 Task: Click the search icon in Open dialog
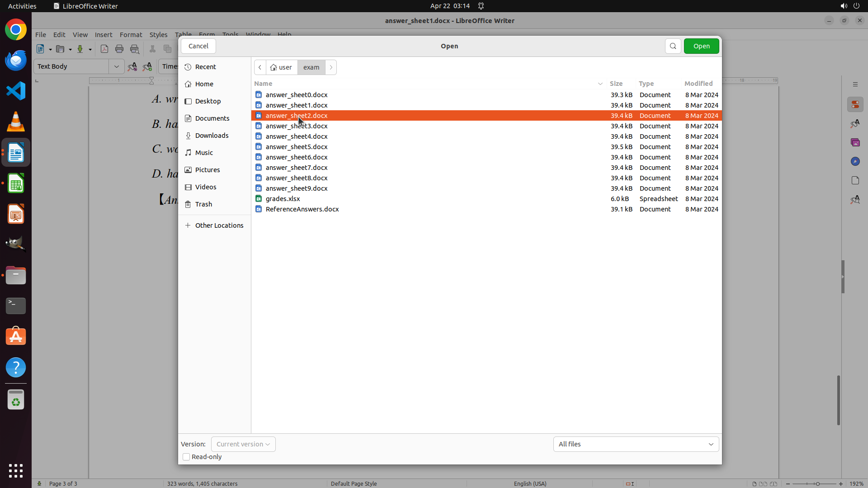pos(673,46)
